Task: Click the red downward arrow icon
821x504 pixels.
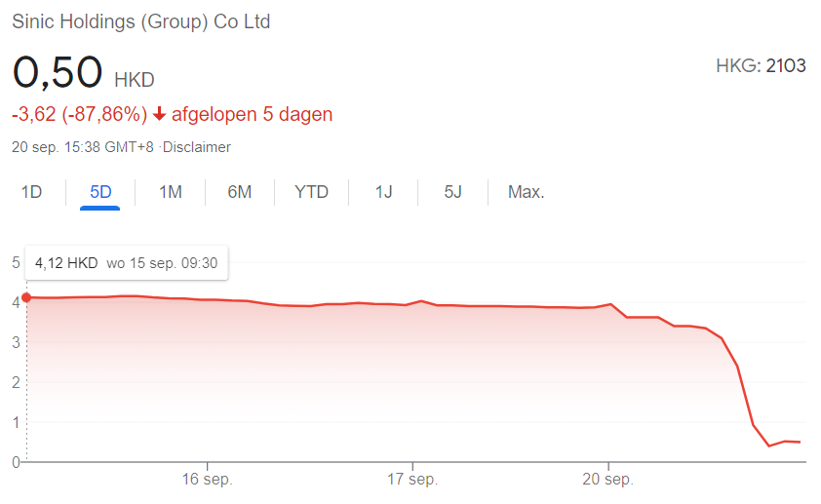Action: tap(160, 115)
